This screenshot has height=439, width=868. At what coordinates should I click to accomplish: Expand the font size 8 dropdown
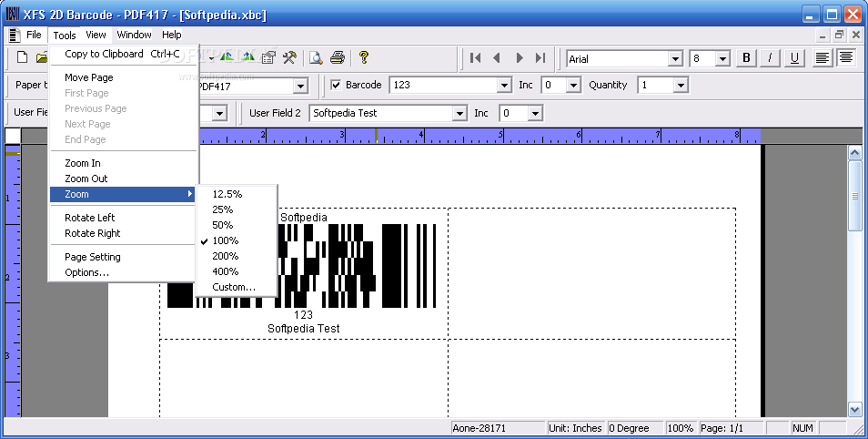(722, 58)
